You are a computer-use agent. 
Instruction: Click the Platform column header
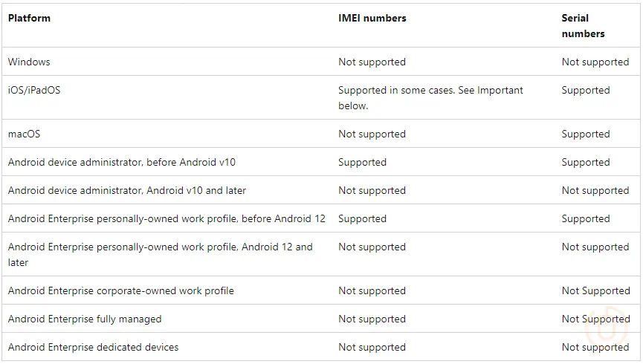point(30,18)
